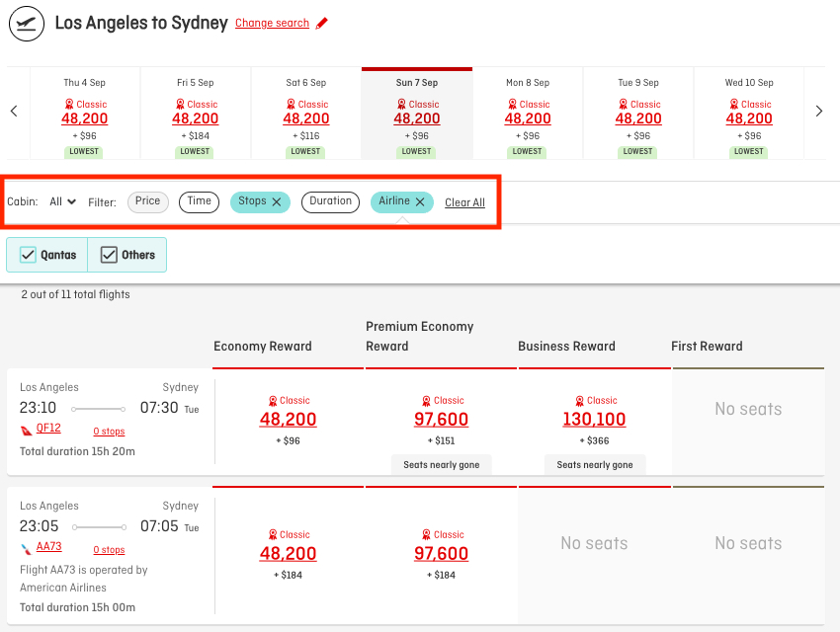Viewport: 840px width, 632px height.
Task: Click the First Reward column header
Action: point(708,347)
